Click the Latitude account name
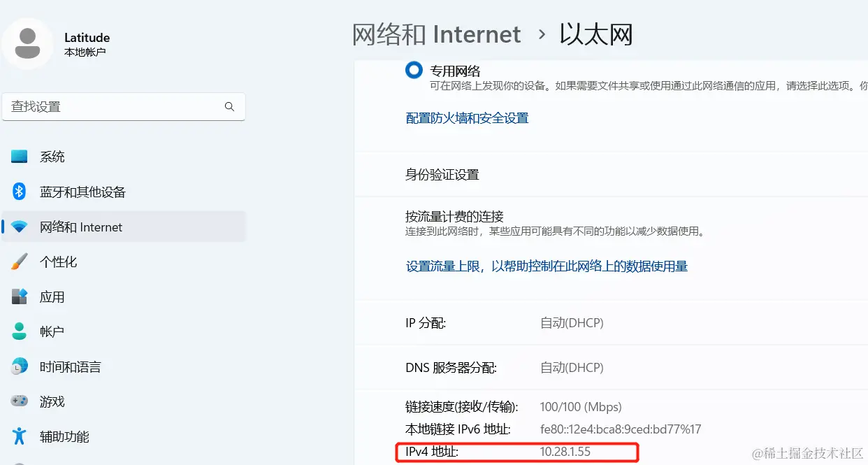The height and width of the screenshot is (465, 868). point(87,38)
